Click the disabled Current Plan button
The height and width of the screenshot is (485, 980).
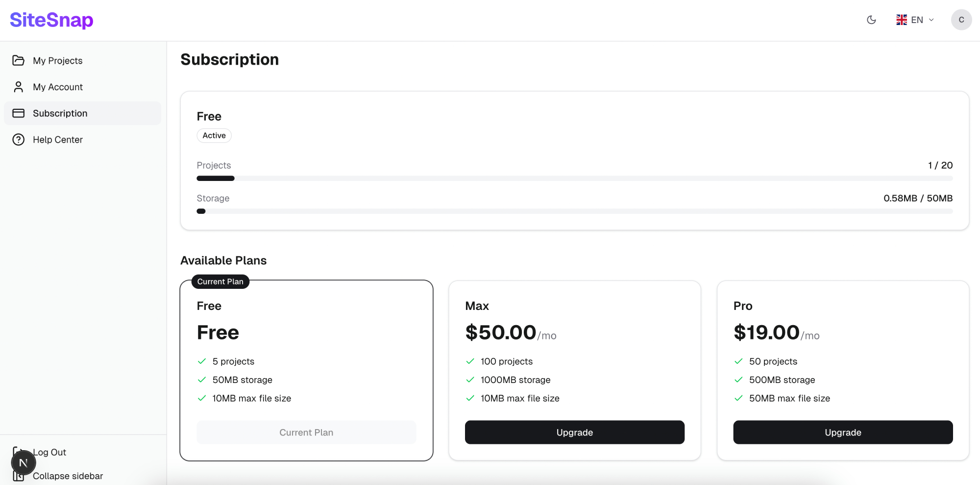pyautogui.click(x=306, y=432)
